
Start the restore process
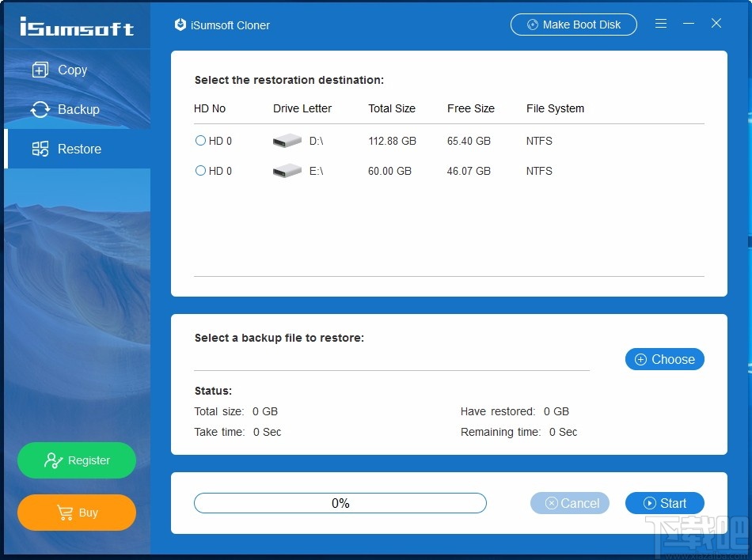pos(665,503)
